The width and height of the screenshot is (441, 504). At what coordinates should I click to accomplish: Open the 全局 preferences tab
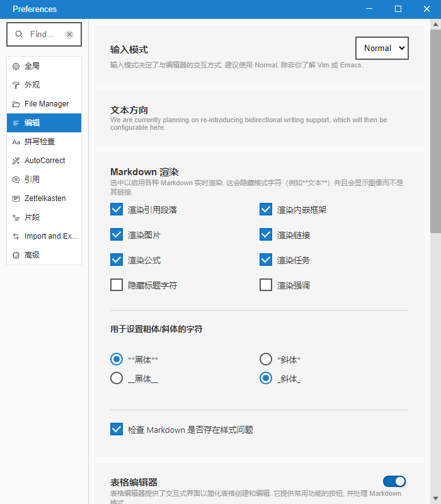(x=44, y=66)
